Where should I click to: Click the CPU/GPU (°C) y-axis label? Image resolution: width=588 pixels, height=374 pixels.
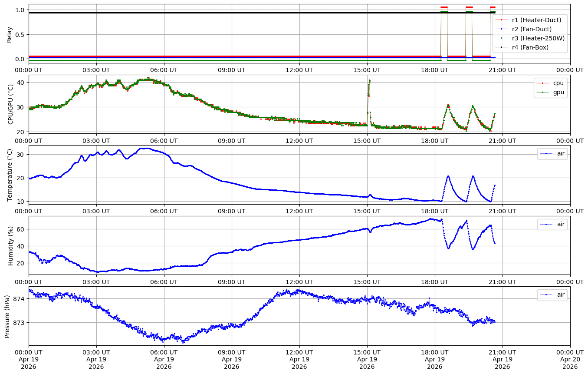pyautogui.click(x=10, y=104)
